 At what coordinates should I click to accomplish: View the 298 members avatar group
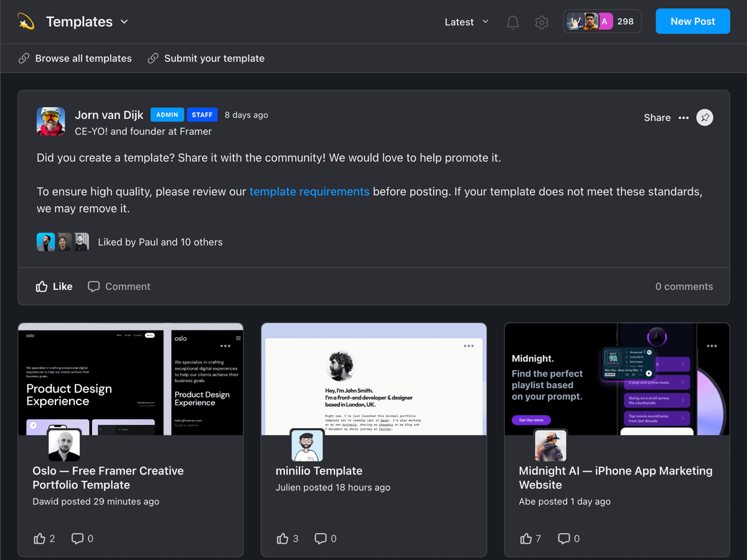coord(601,22)
